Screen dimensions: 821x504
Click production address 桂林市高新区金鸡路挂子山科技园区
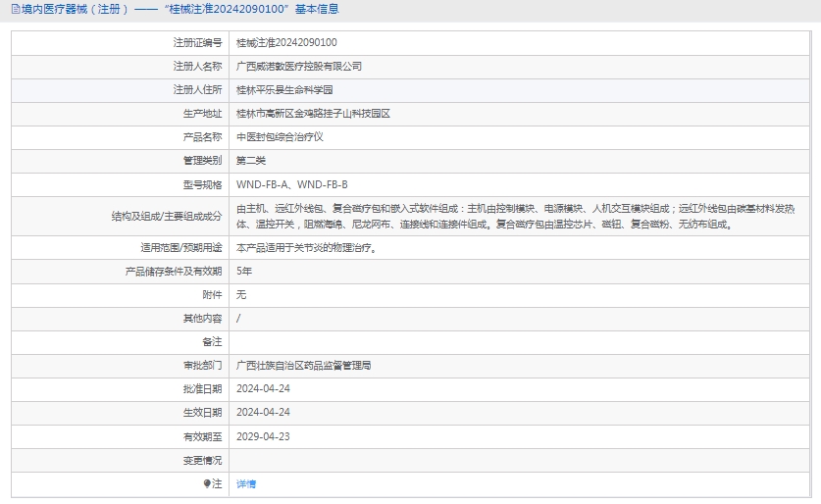tap(313, 113)
